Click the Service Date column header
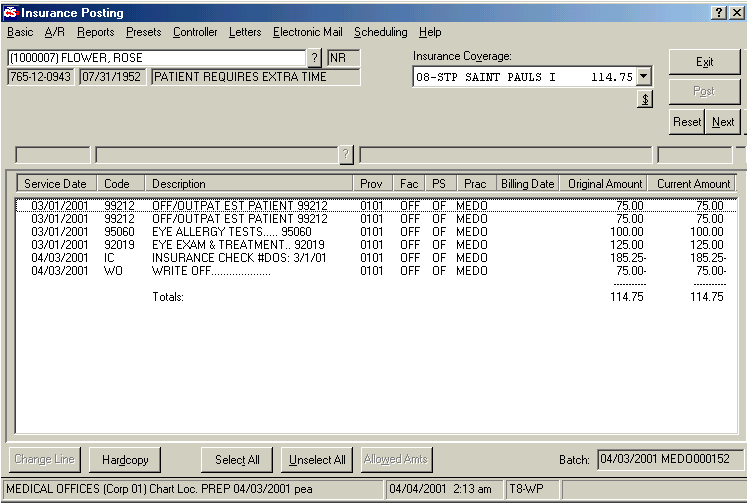 56,183
